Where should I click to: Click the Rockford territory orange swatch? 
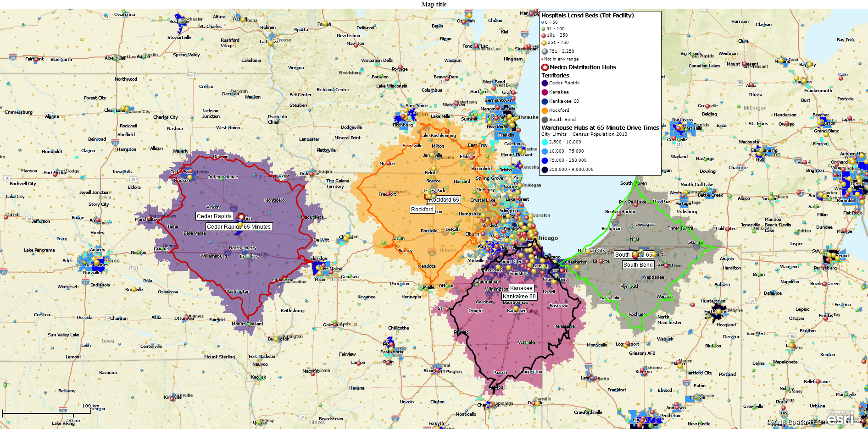pos(545,110)
